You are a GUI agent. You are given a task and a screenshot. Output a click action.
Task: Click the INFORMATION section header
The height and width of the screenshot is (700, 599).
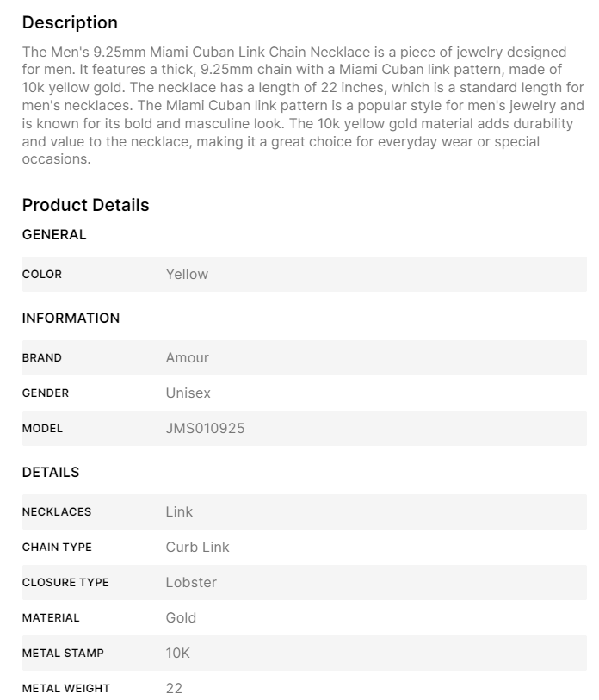(71, 318)
